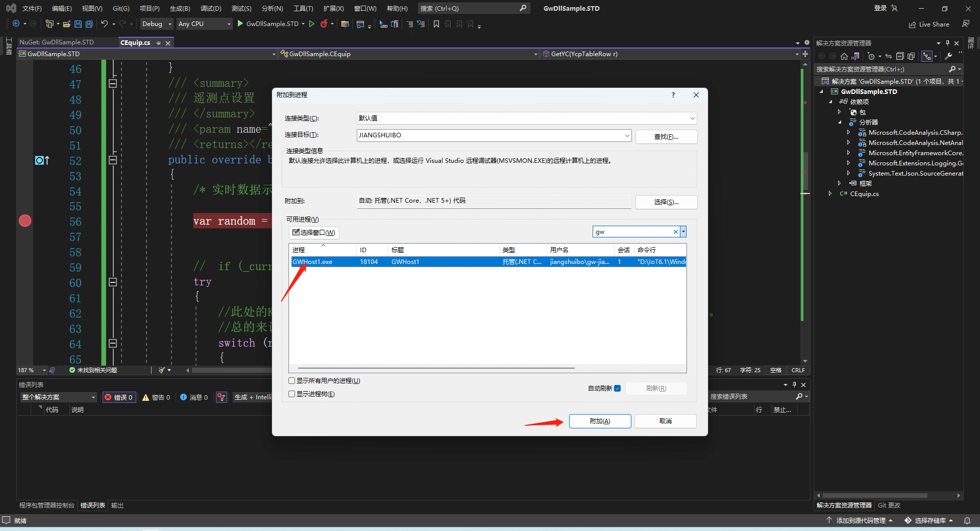The image size is (980, 531).
Task: Open the 连接类型 dropdown
Action: click(526, 118)
